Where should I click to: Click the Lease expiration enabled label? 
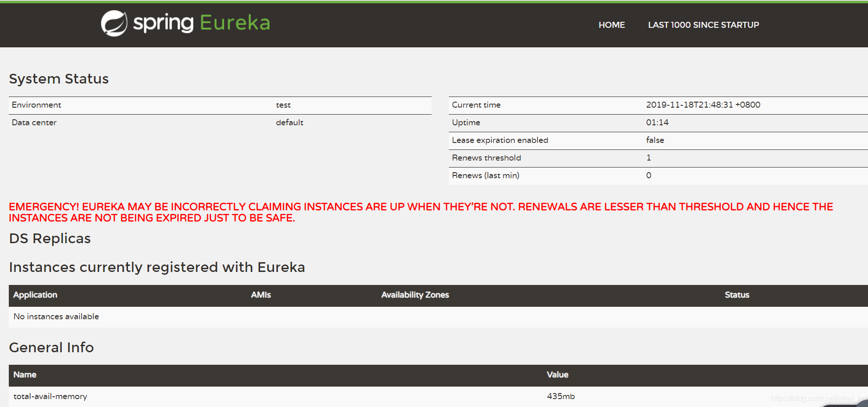point(500,140)
